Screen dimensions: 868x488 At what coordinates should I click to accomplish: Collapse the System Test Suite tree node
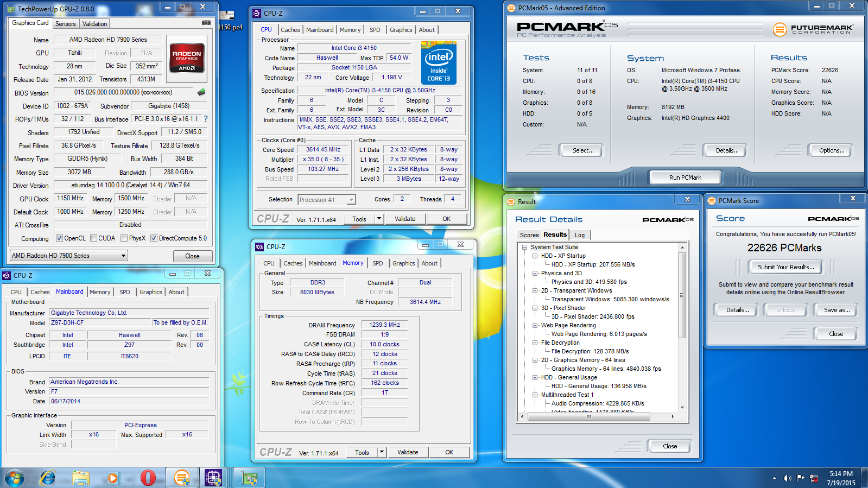525,248
